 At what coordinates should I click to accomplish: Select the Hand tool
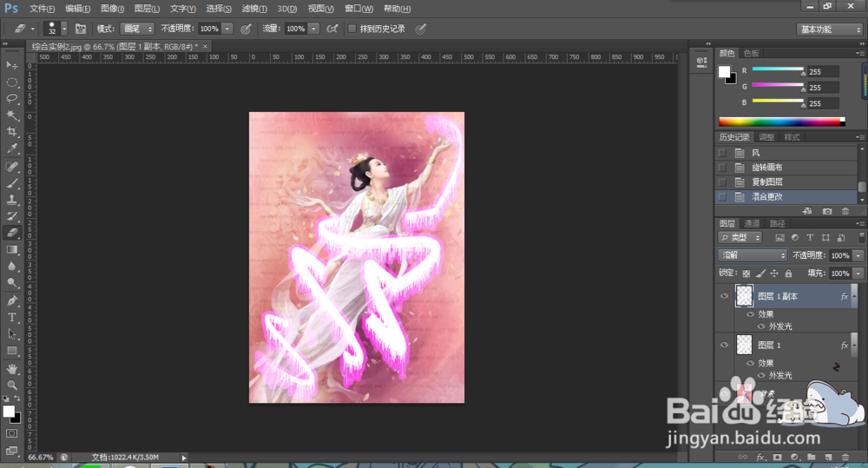point(11,369)
